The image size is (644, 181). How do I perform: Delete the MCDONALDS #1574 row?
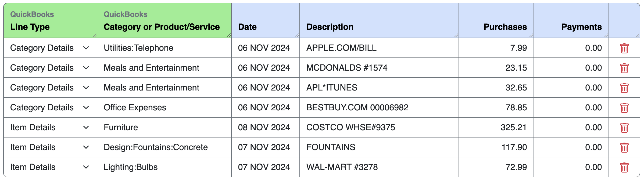coord(624,68)
